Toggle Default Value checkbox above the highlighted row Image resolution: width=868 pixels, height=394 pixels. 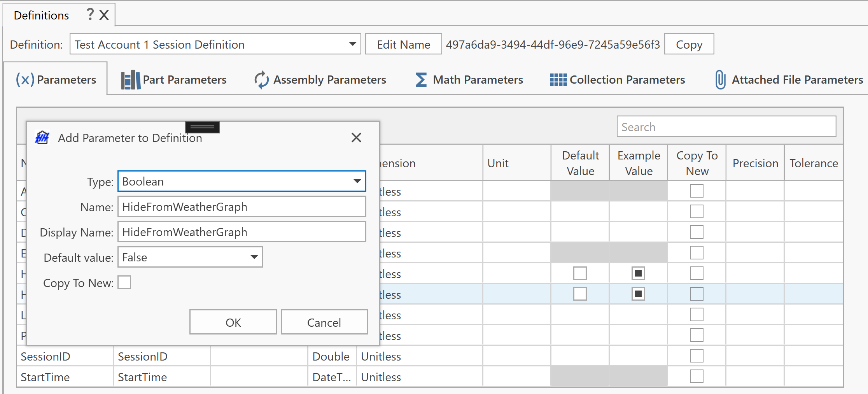click(580, 273)
